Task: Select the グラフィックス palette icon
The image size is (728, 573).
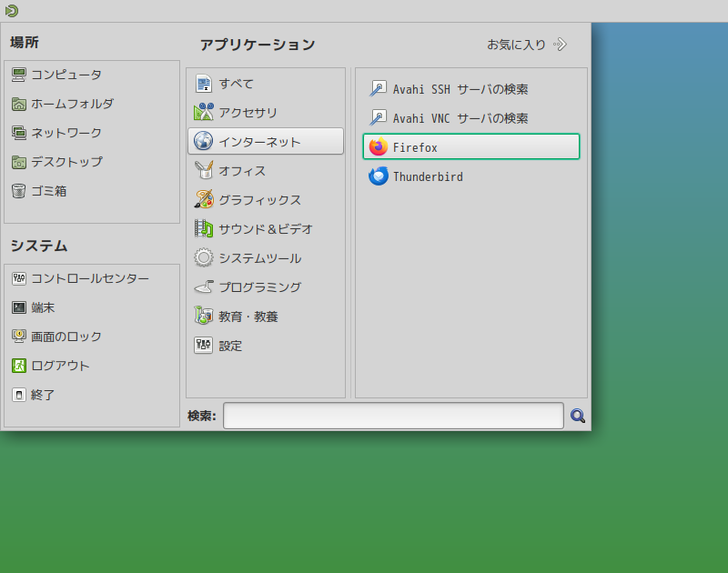Action: tap(203, 199)
